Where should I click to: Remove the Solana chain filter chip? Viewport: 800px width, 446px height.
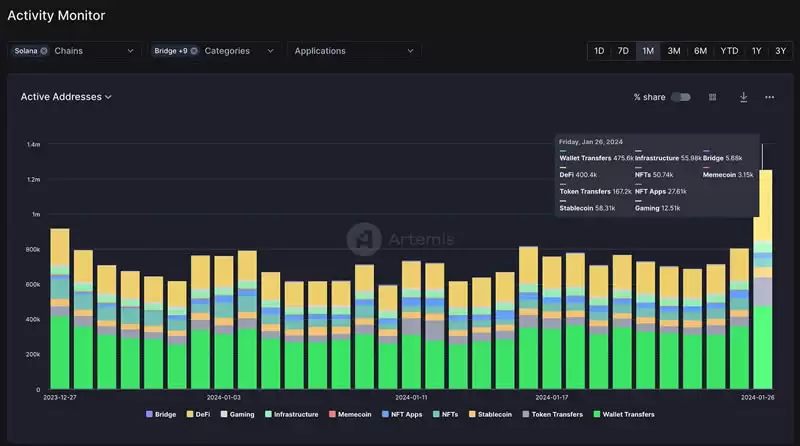pos(44,51)
